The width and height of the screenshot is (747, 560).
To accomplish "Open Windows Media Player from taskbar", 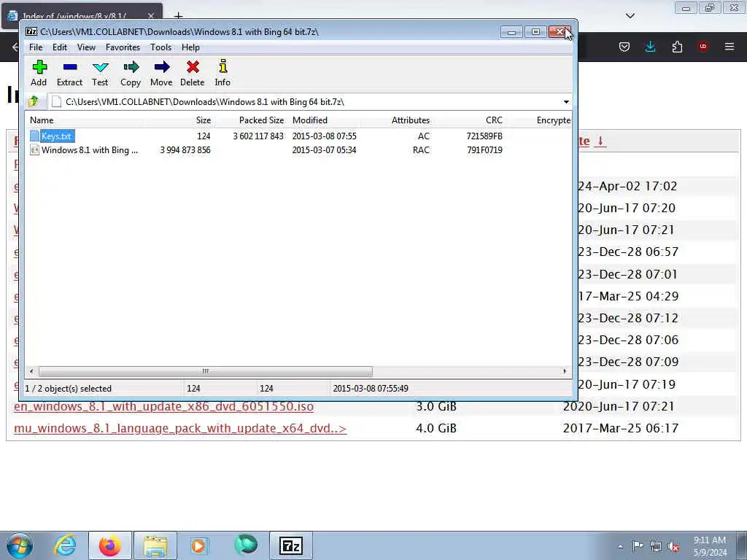I will coord(198,545).
